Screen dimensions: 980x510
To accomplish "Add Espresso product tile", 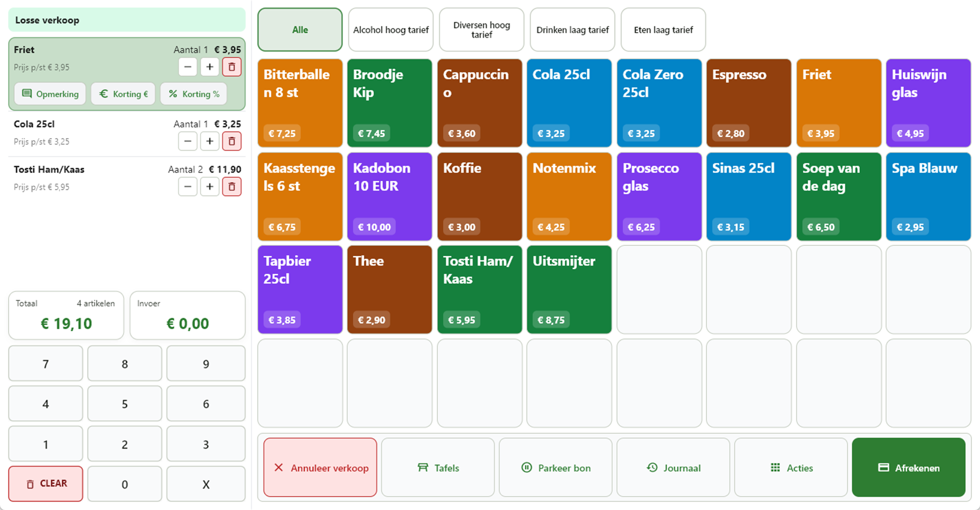I will tap(749, 103).
